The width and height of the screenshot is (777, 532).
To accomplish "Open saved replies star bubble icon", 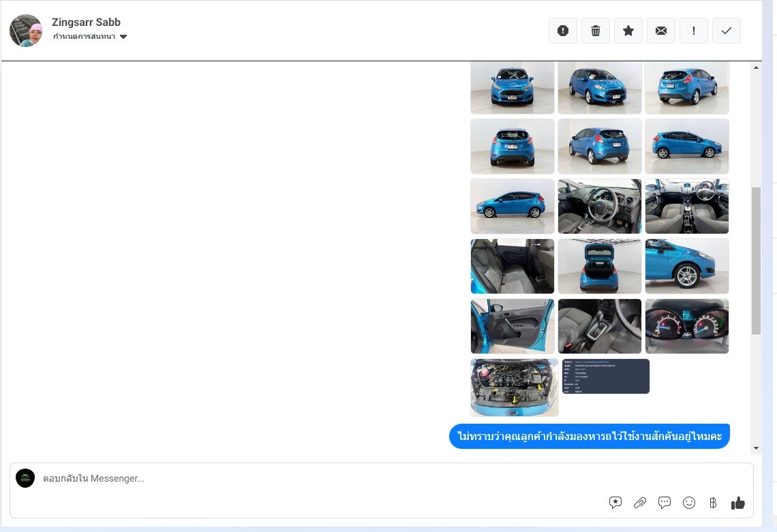I will pyautogui.click(x=615, y=503).
